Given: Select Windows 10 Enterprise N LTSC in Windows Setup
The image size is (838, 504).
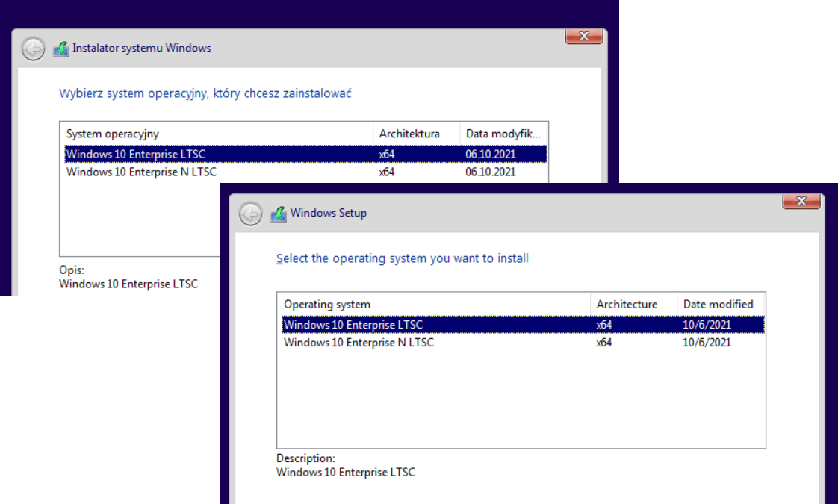Looking at the screenshot, I should point(524,343).
